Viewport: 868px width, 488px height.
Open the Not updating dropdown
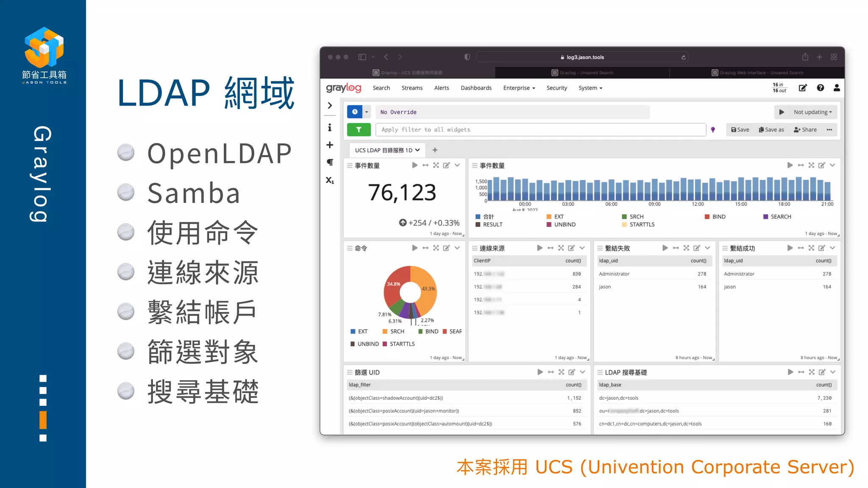(x=812, y=112)
